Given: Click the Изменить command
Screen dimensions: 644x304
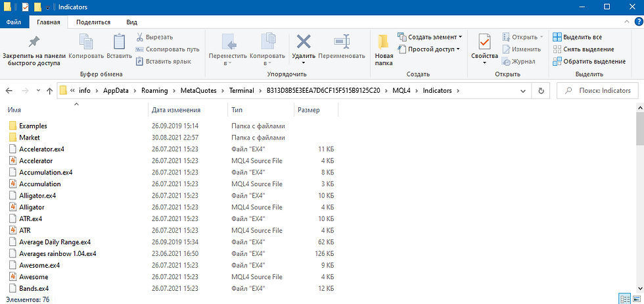Looking at the screenshot, I should (521, 49).
